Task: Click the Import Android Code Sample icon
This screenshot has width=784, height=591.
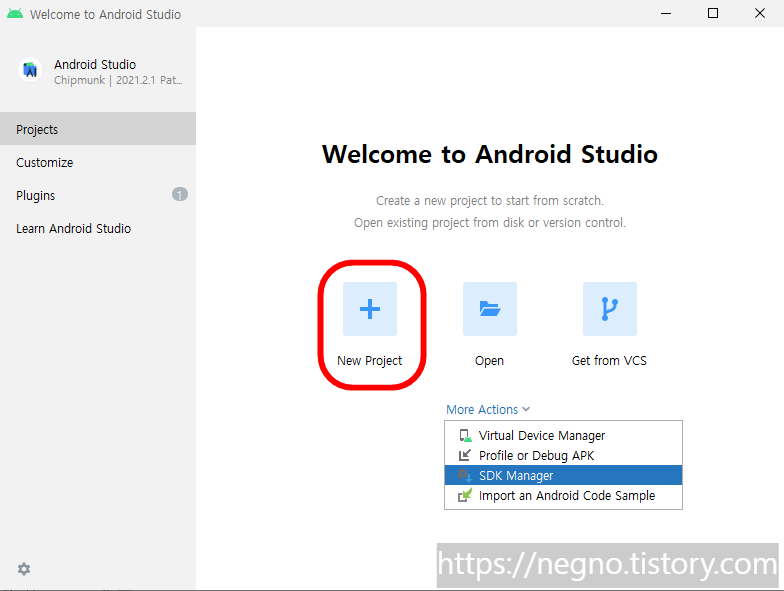Action: pos(465,496)
